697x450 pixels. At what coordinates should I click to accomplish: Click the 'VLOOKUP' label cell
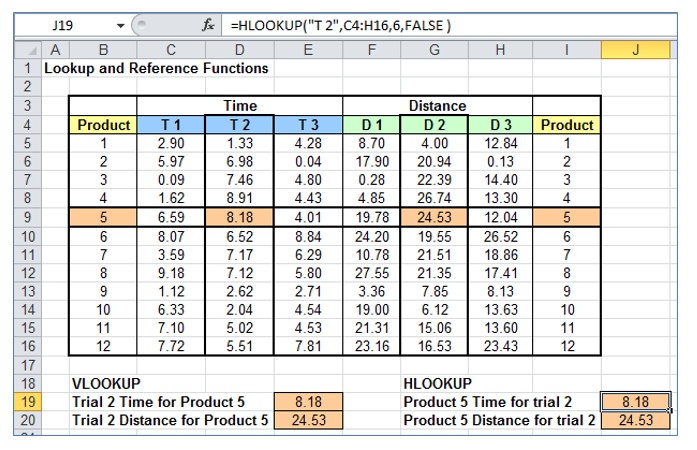(x=106, y=383)
